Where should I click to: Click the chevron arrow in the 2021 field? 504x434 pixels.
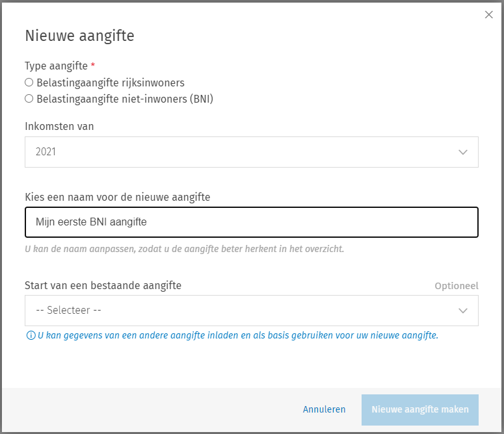click(x=463, y=152)
